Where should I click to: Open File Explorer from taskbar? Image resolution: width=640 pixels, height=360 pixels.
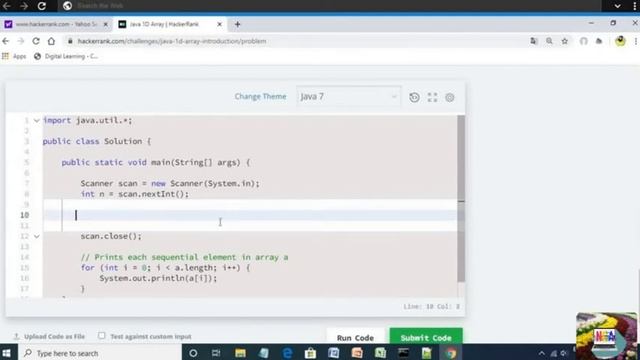click(x=240, y=353)
